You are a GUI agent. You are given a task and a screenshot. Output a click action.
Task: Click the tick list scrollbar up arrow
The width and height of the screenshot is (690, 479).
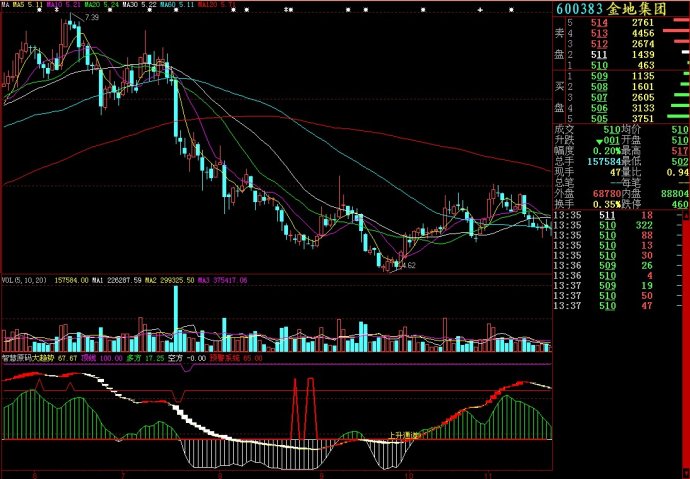point(686,215)
